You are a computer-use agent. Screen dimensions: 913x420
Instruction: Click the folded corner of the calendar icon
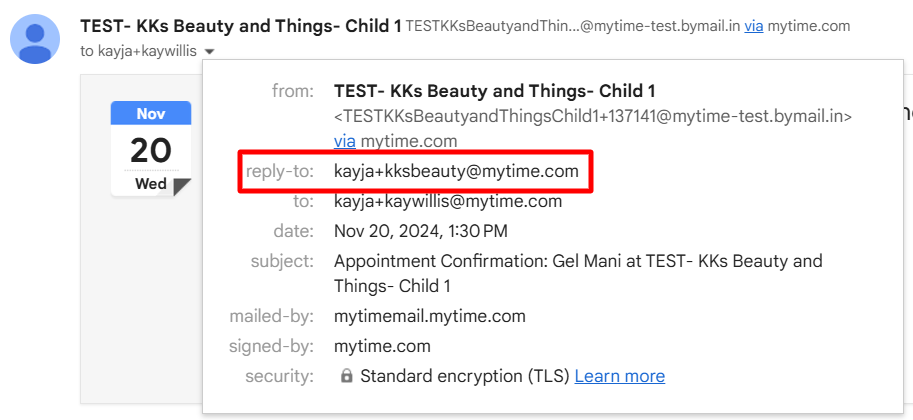tap(182, 187)
